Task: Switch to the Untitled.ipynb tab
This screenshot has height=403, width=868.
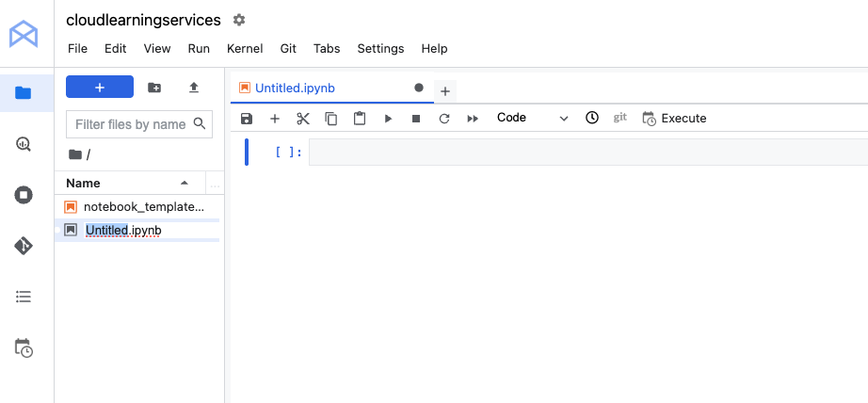Action: tap(295, 88)
